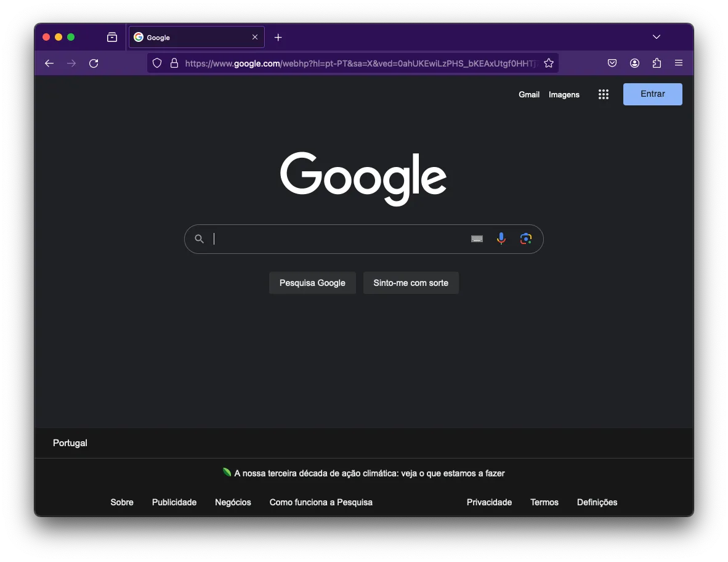Open the Firefox application menu
Image resolution: width=728 pixels, height=562 pixels.
pyautogui.click(x=679, y=63)
